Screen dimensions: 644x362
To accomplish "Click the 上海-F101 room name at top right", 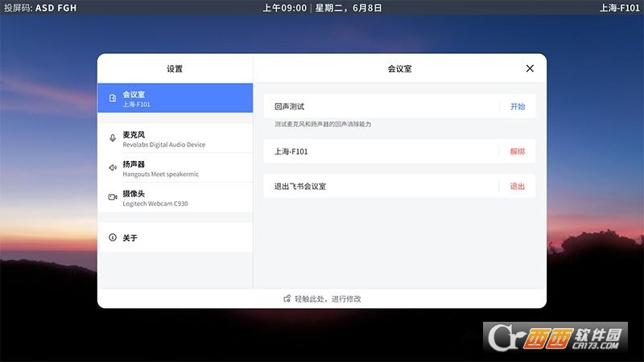I will pyautogui.click(x=619, y=8).
